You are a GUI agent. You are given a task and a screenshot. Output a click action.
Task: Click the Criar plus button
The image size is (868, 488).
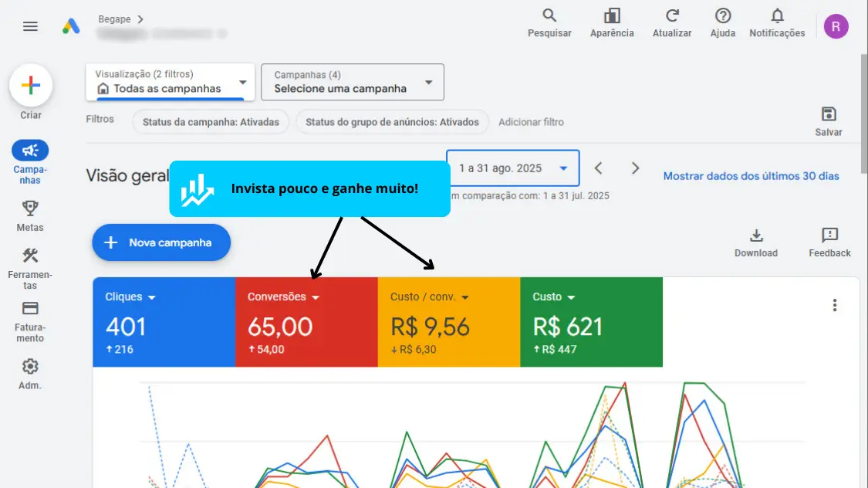click(x=31, y=85)
